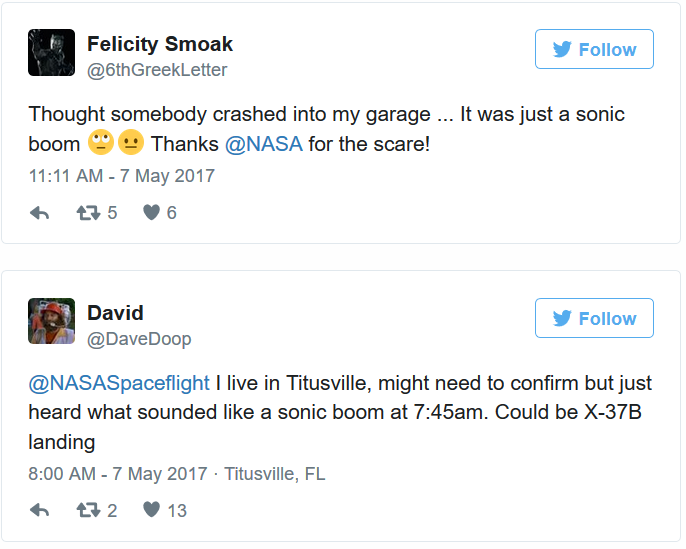686x549 pixels.
Task: Open the @NASASpaceflight mention link
Action: click(119, 383)
